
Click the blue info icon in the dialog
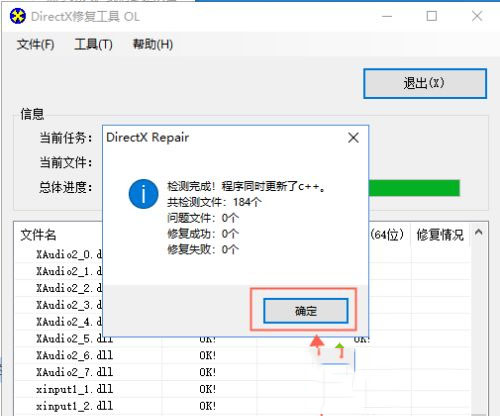pos(143,194)
